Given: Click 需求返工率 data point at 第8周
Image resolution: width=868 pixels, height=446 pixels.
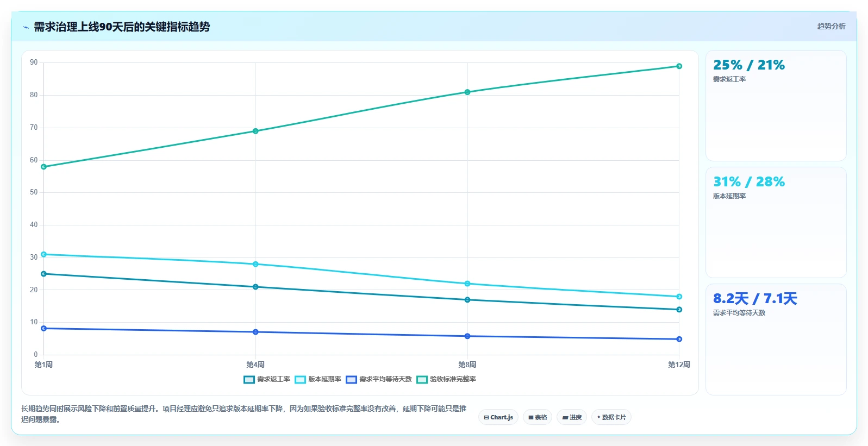Looking at the screenshot, I should click(x=467, y=300).
